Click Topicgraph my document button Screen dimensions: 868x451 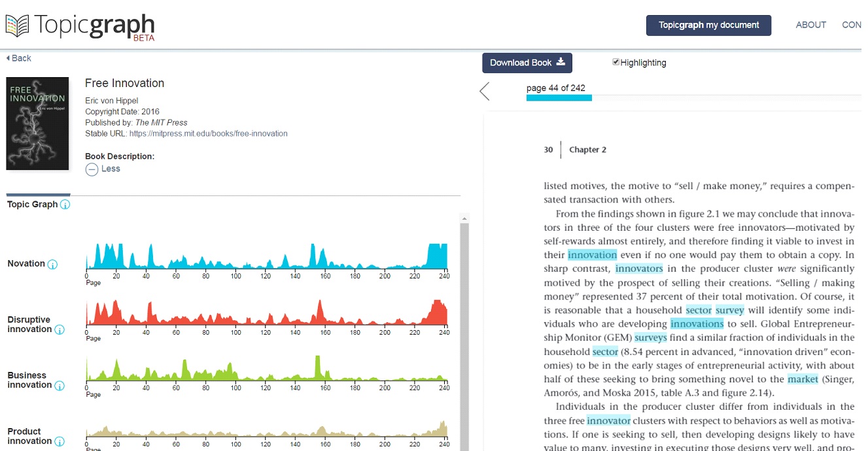tap(708, 25)
